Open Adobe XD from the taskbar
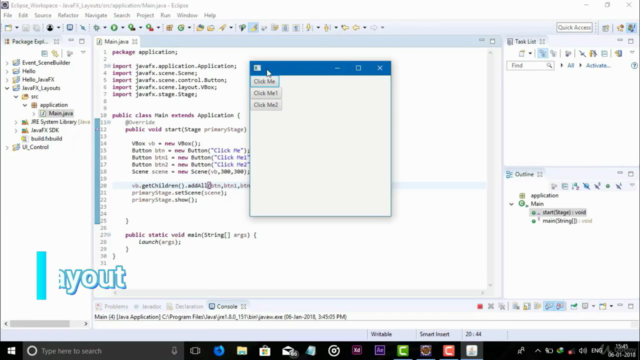 [x=357, y=351]
